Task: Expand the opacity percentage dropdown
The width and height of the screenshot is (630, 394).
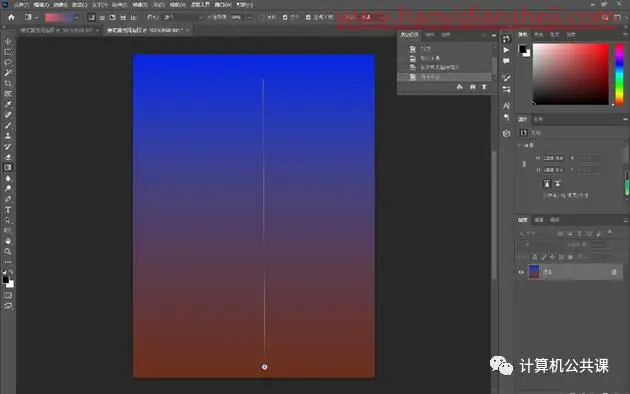Action: [x=249, y=17]
